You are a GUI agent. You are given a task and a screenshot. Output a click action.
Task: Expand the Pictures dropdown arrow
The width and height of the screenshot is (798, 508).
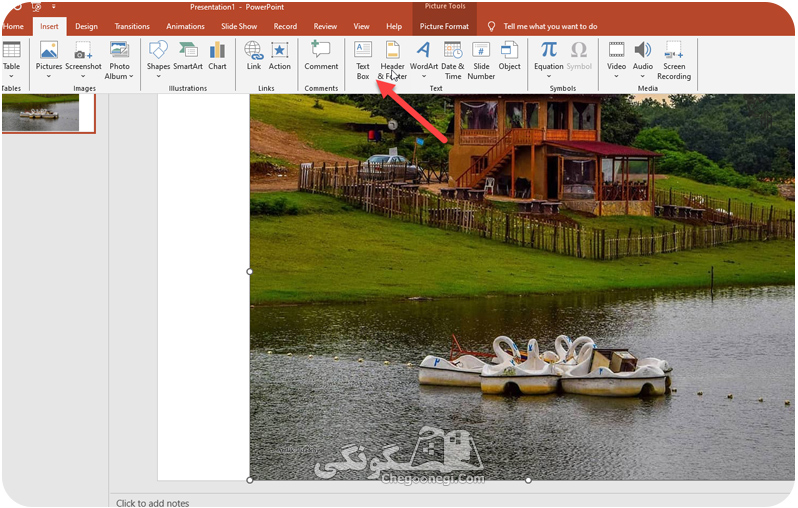coord(49,76)
